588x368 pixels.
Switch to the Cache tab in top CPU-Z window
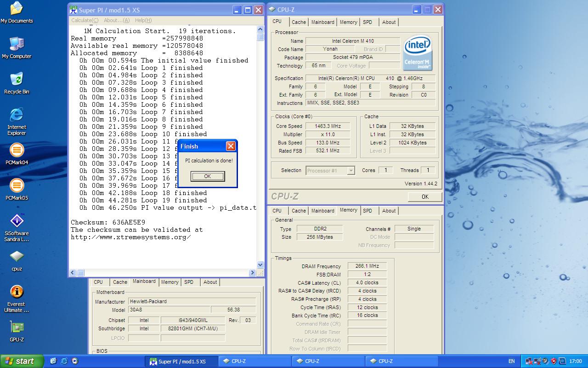[x=299, y=22]
